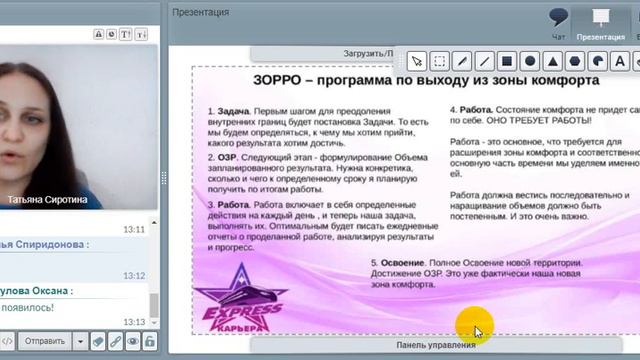Click the '2. ОЗР' paragraph on slide

coord(318,173)
